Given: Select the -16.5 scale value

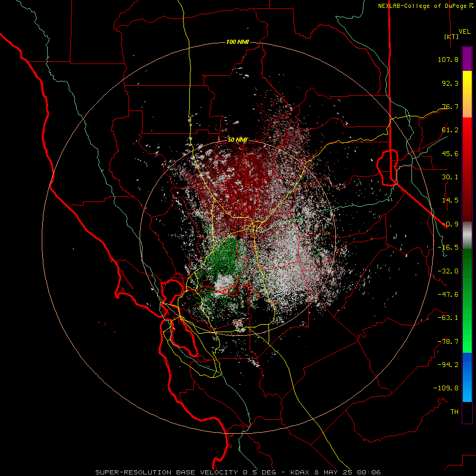Looking at the screenshot, I should click(x=448, y=248).
